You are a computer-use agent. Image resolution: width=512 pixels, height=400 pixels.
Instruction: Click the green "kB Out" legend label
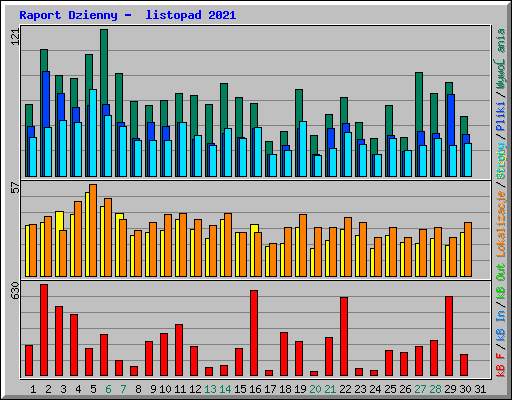[x=501, y=282]
